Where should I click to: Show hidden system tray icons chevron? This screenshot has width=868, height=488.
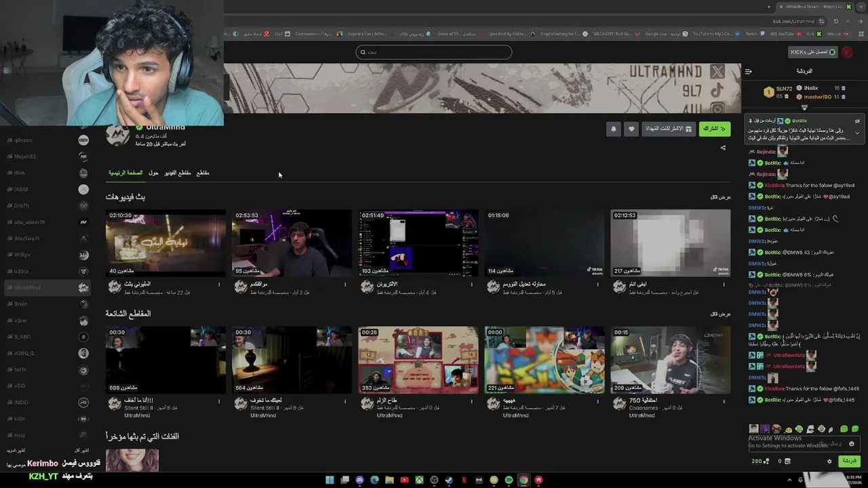click(x=789, y=480)
